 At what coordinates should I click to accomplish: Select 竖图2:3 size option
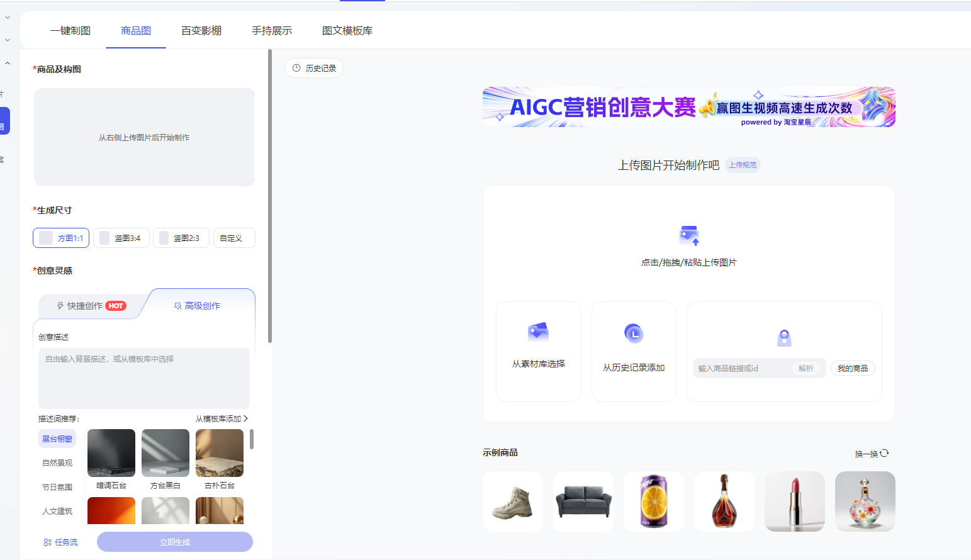(181, 238)
